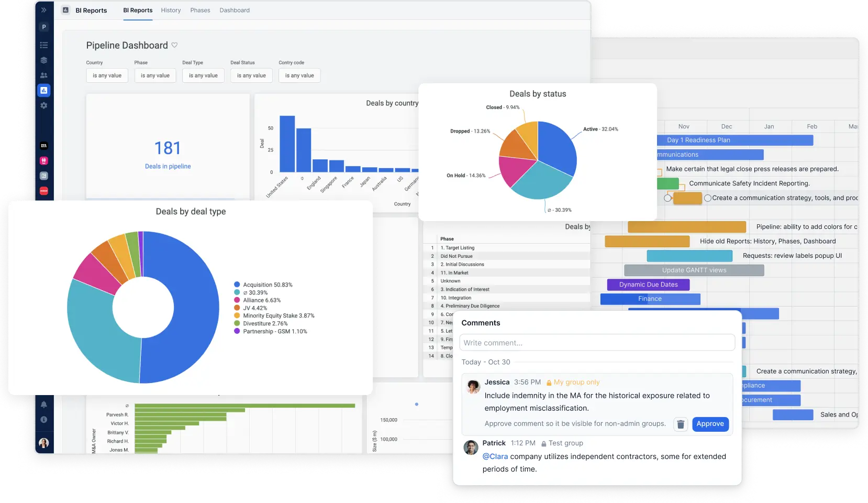
Task: Click the 'Deals in pipeline' link
Action: point(168,167)
